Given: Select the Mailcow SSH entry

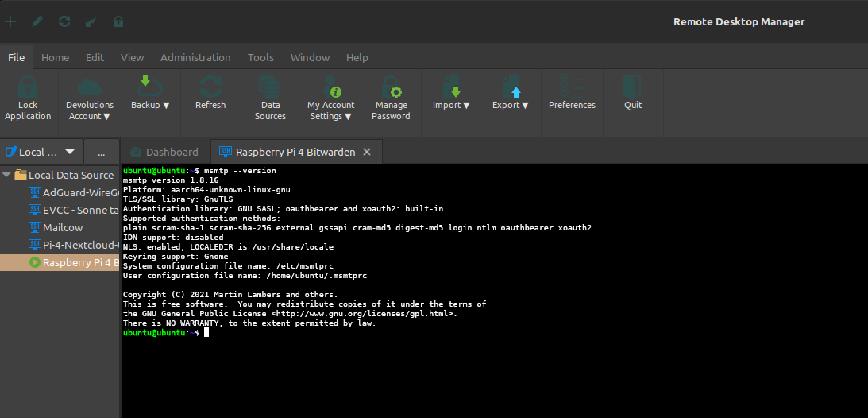Looking at the screenshot, I should 63,227.
